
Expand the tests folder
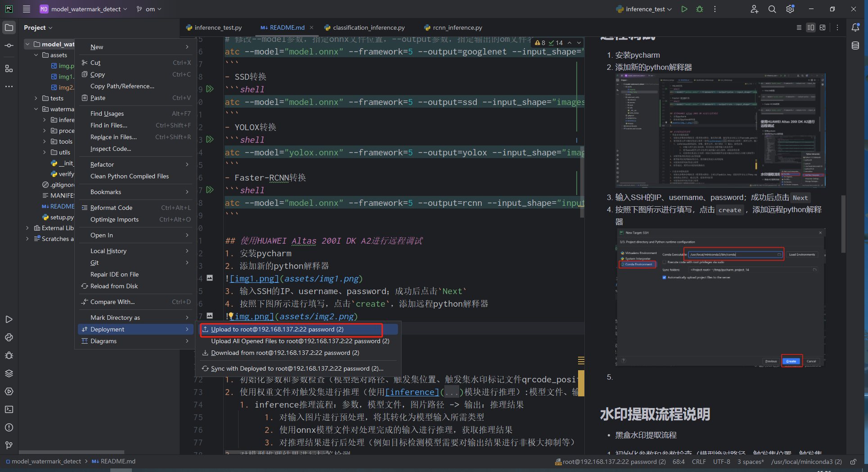(36, 98)
